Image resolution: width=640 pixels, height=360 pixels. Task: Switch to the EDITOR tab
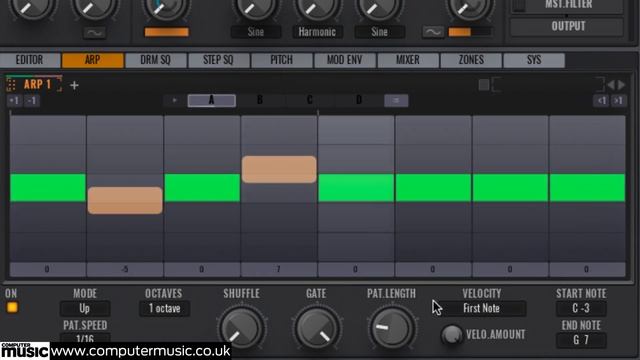[30, 60]
